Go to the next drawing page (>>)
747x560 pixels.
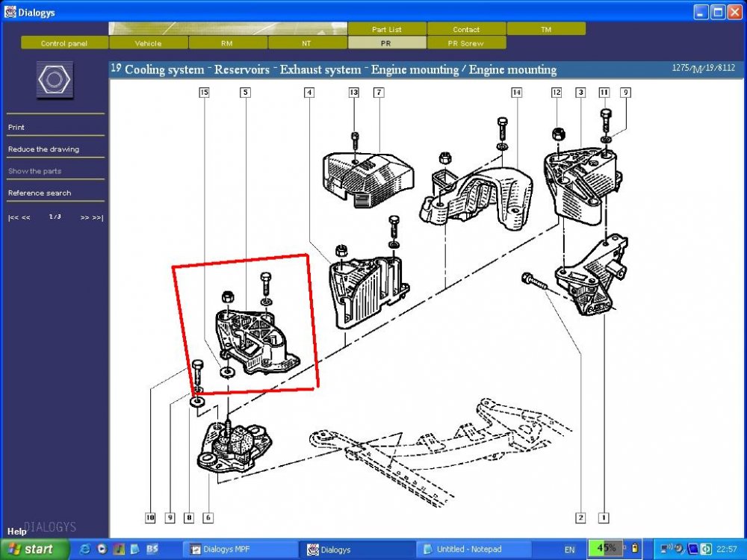coord(85,217)
